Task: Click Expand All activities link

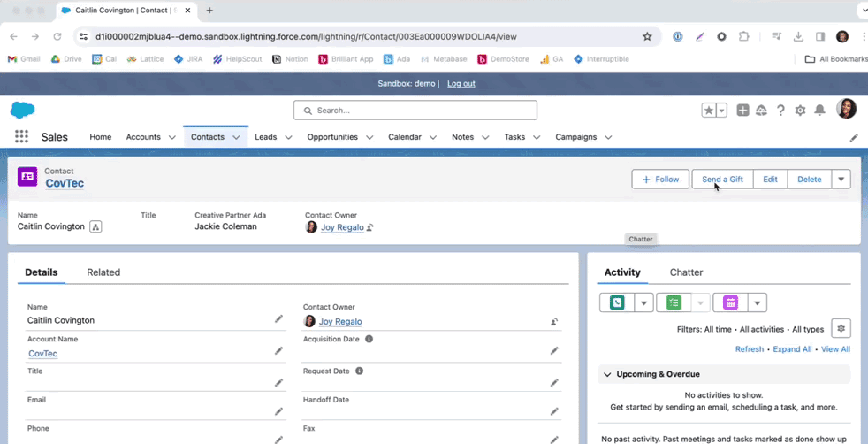Action: pos(792,349)
